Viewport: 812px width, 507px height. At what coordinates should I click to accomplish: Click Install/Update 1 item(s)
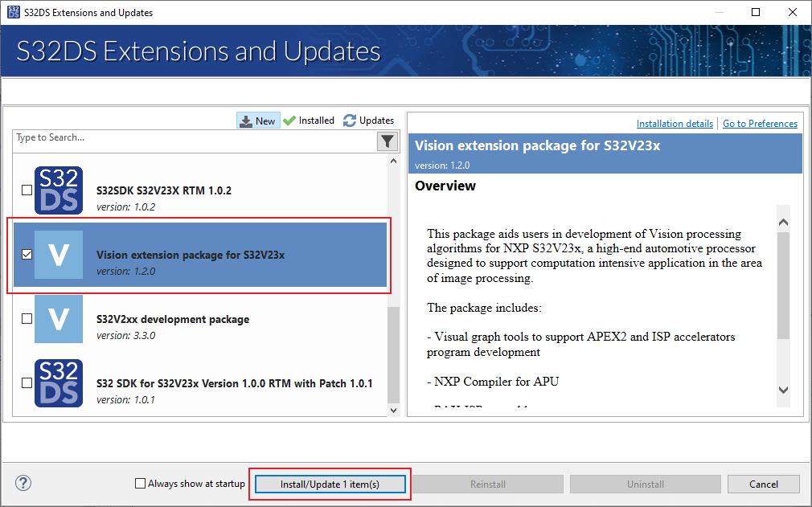click(x=330, y=483)
